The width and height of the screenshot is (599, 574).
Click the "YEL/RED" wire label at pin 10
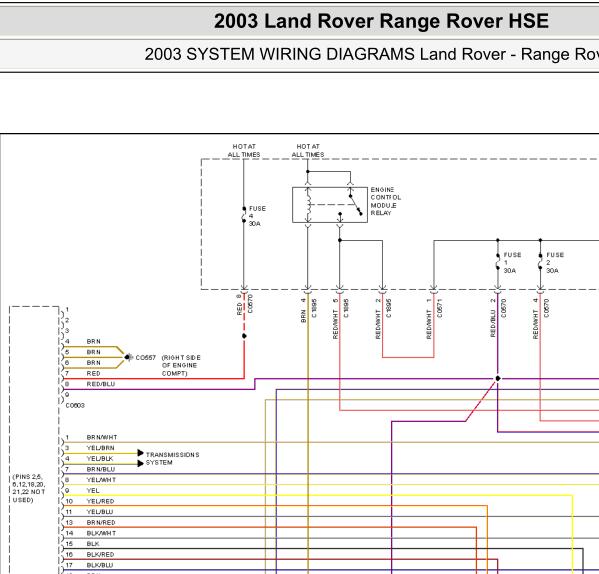click(100, 501)
